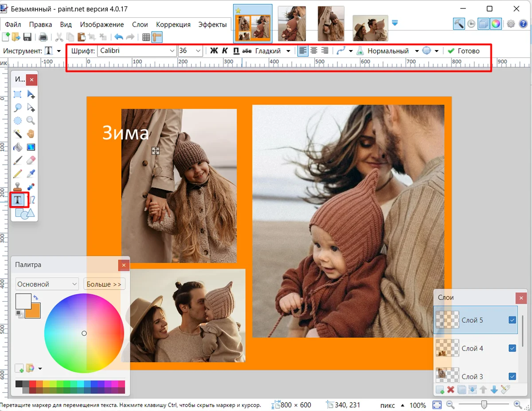Click the Готово button
Viewport: 532px width, 411px height.
[464, 51]
